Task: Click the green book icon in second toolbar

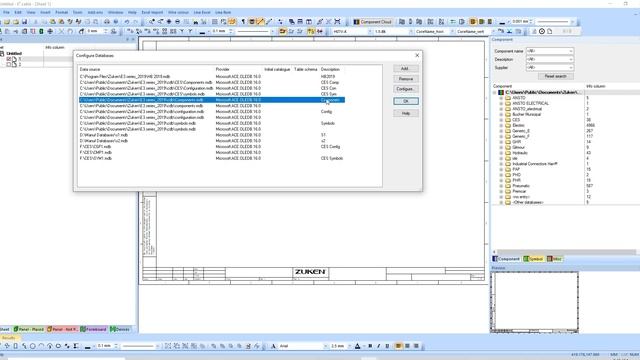Action: pos(41,31)
